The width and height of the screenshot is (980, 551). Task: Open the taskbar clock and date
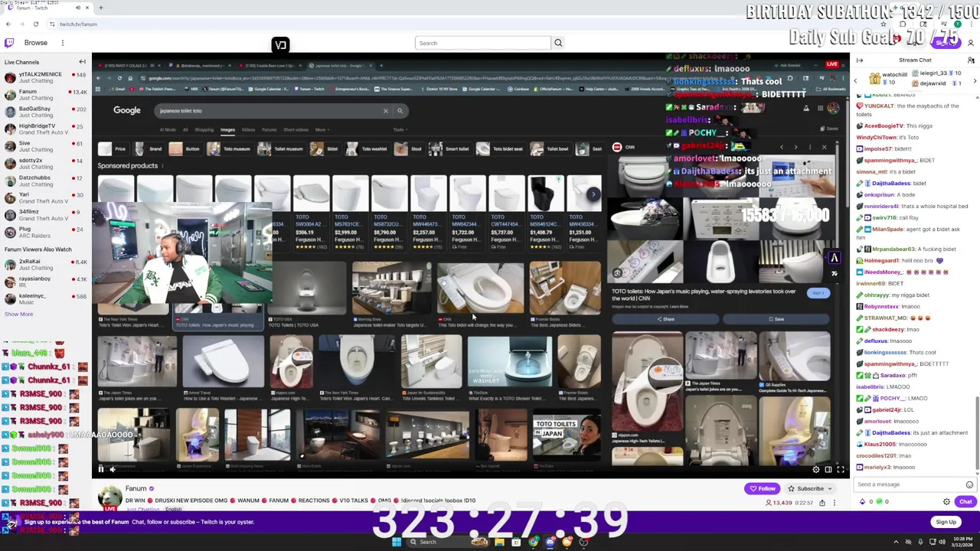click(962, 542)
